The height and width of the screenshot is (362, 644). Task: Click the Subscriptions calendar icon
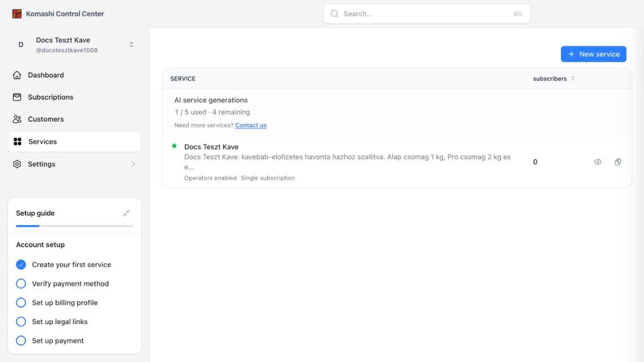click(17, 97)
